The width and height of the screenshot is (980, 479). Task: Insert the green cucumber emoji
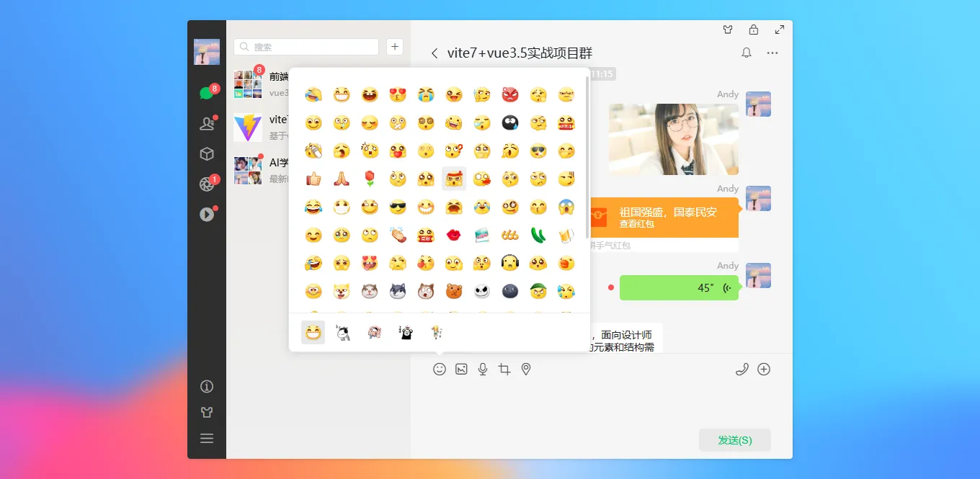[538, 235]
